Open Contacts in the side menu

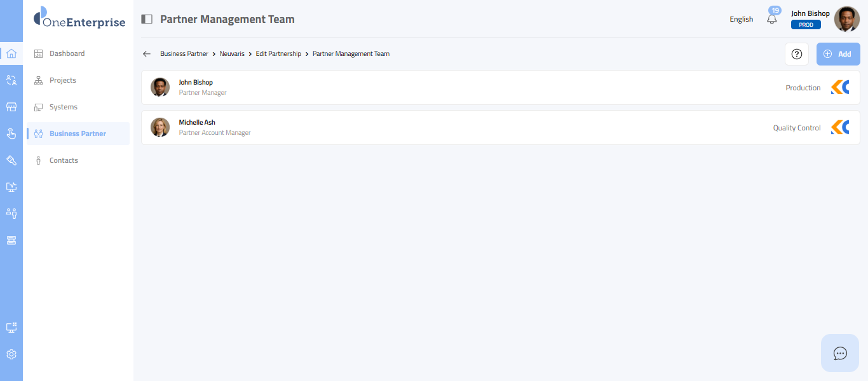point(64,160)
